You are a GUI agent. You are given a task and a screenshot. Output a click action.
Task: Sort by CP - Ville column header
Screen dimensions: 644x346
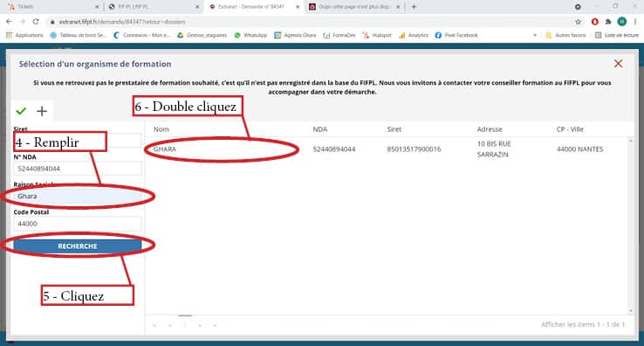click(570, 129)
